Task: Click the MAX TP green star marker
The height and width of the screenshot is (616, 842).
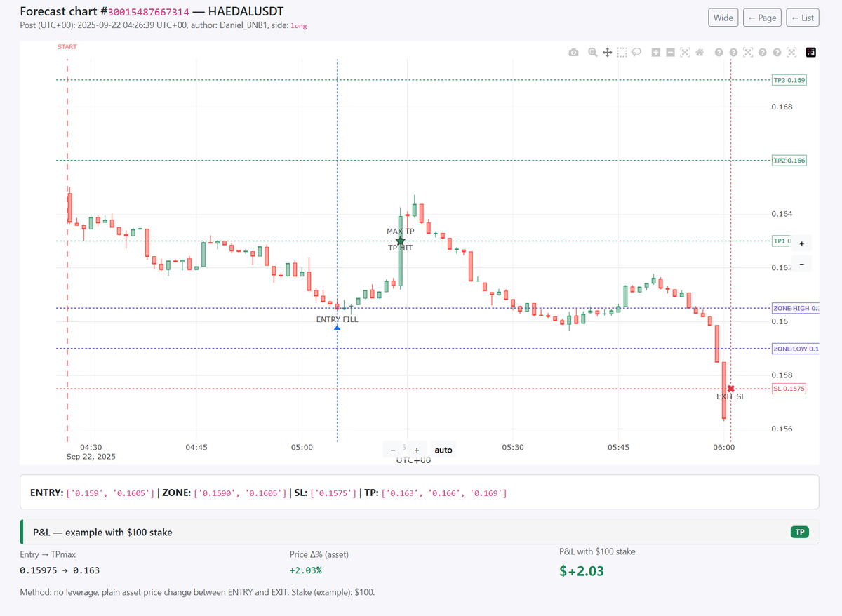Action: coord(401,241)
